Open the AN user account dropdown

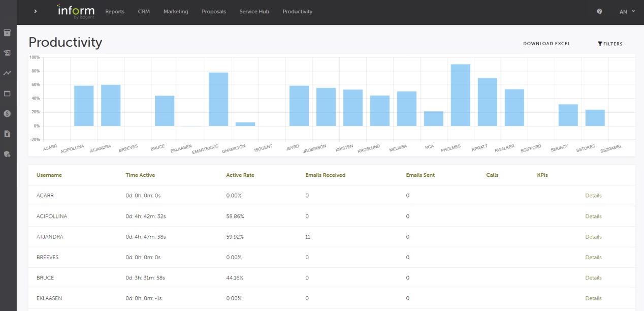[627, 11]
